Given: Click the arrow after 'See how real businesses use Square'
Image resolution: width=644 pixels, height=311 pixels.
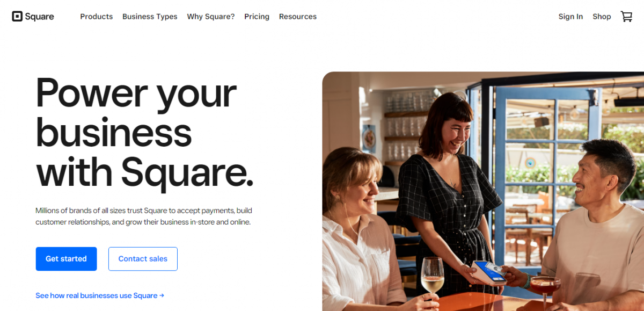Looking at the screenshot, I should tap(162, 295).
